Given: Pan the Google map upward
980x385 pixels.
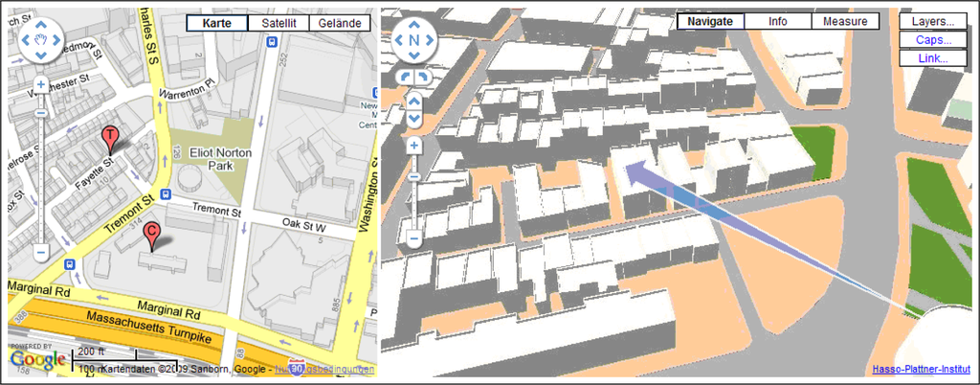Looking at the screenshot, I should pyautogui.click(x=40, y=26).
